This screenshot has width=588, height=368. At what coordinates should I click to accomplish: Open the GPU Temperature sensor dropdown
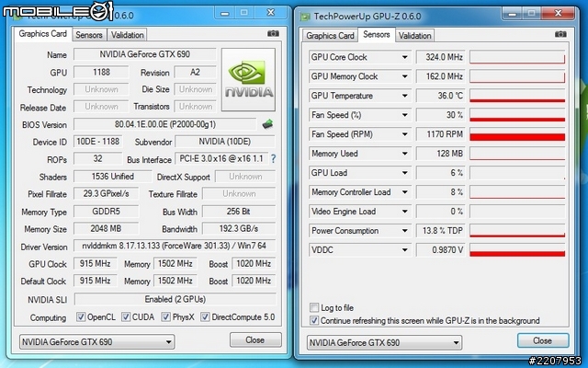pyautogui.click(x=404, y=96)
